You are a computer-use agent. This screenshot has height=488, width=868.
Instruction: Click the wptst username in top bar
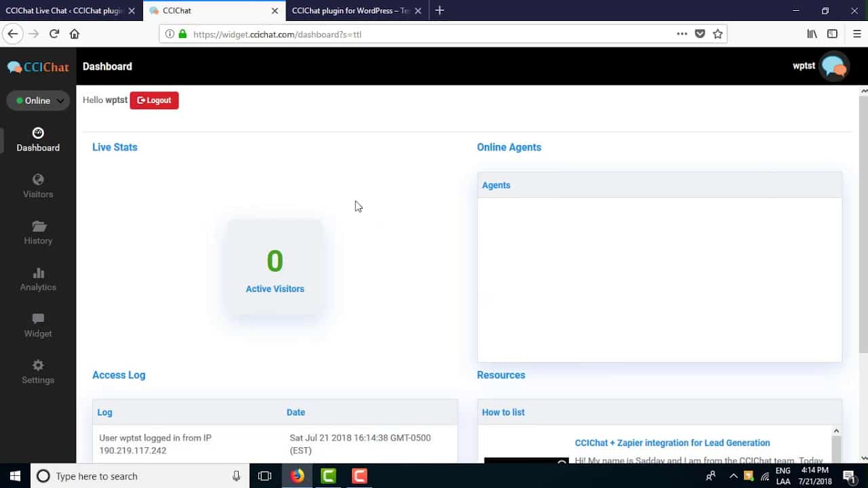(x=804, y=66)
